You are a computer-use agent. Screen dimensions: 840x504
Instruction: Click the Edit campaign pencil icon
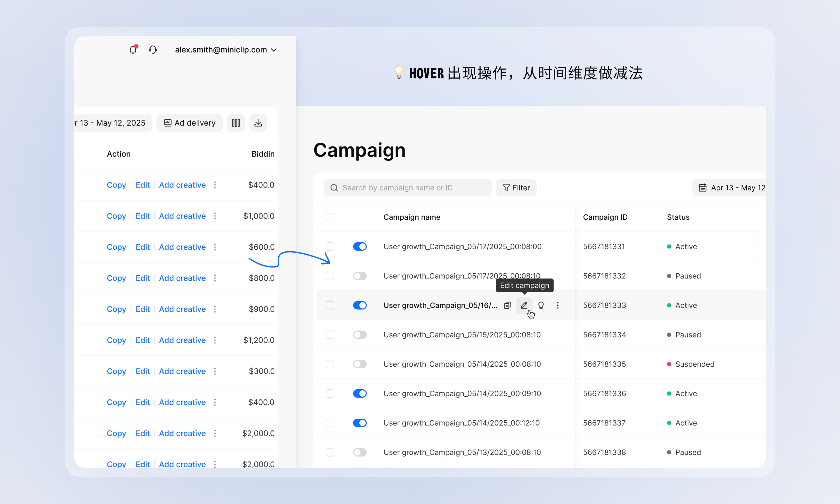click(x=524, y=305)
